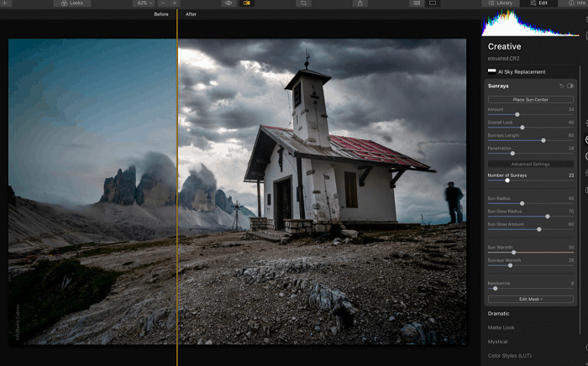Click the histogram display
Image resolution: width=588 pixels, height=366 pixels.
(x=530, y=23)
